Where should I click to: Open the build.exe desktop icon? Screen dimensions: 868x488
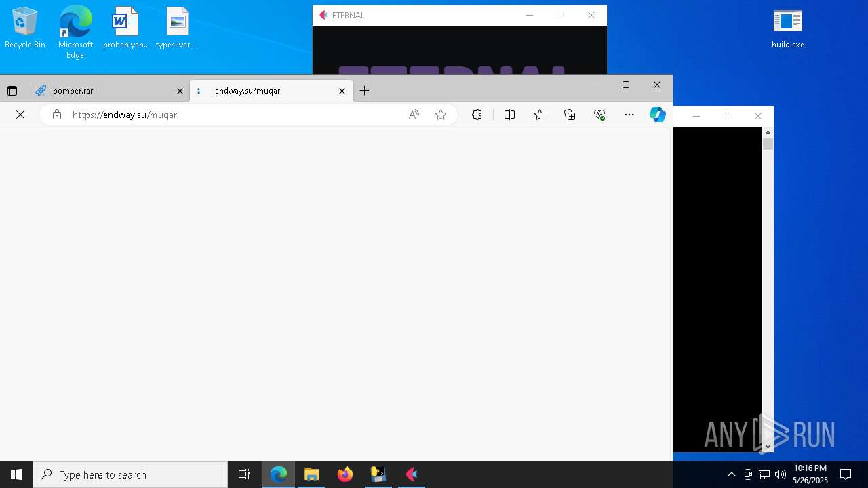point(787,28)
